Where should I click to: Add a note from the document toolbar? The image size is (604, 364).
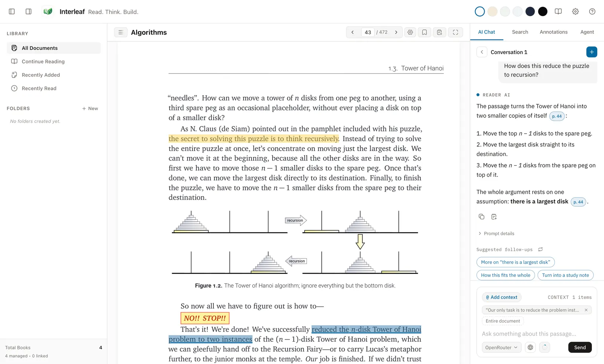439,32
